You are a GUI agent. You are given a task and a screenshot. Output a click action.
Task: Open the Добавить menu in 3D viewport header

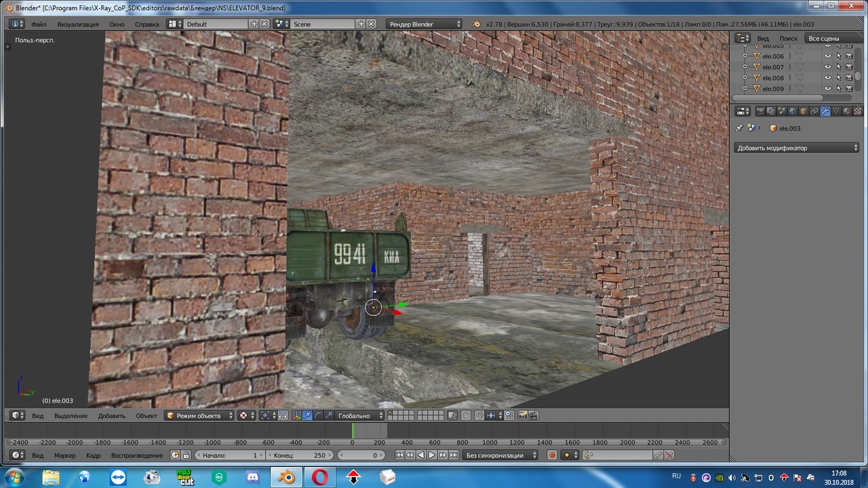tap(111, 415)
